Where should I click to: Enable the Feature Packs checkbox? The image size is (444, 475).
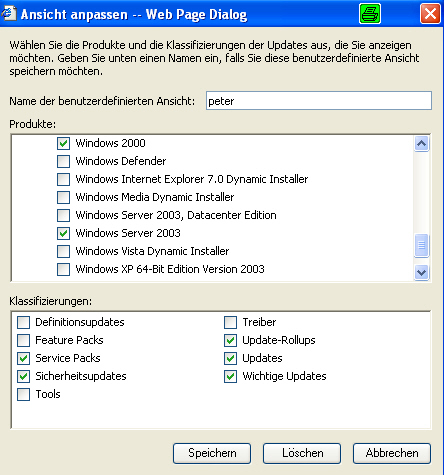click(x=23, y=340)
